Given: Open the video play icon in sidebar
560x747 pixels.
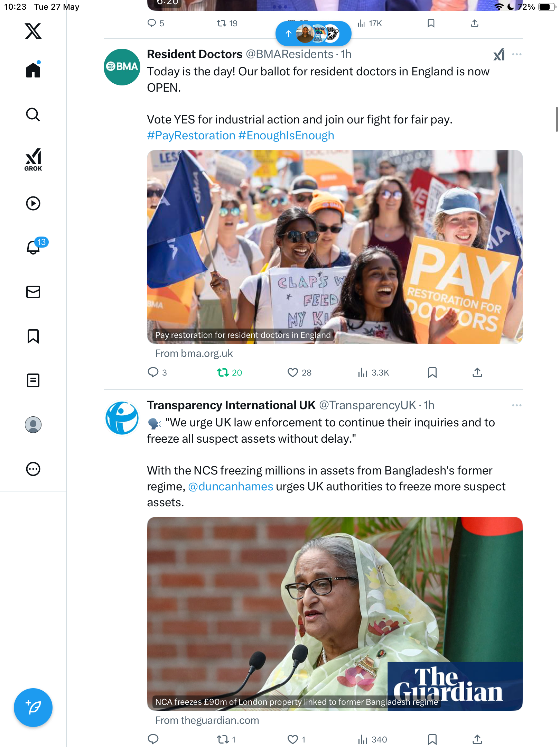Looking at the screenshot, I should 33,203.
